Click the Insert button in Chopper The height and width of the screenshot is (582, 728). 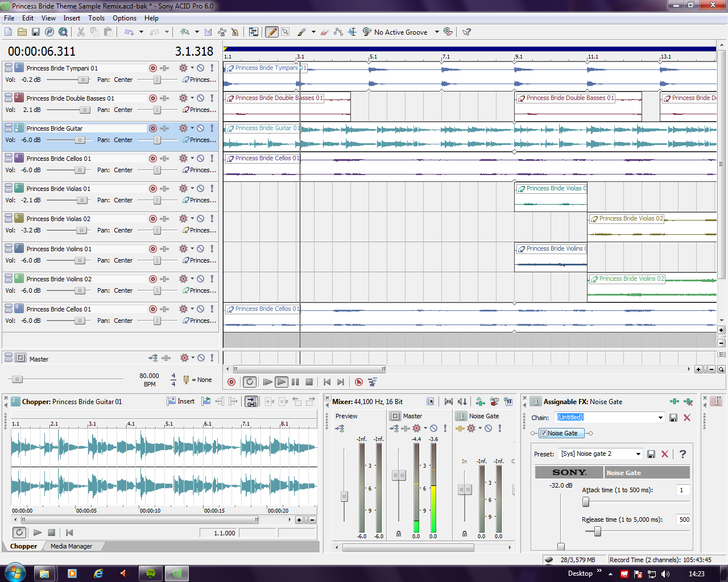pyautogui.click(x=181, y=402)
